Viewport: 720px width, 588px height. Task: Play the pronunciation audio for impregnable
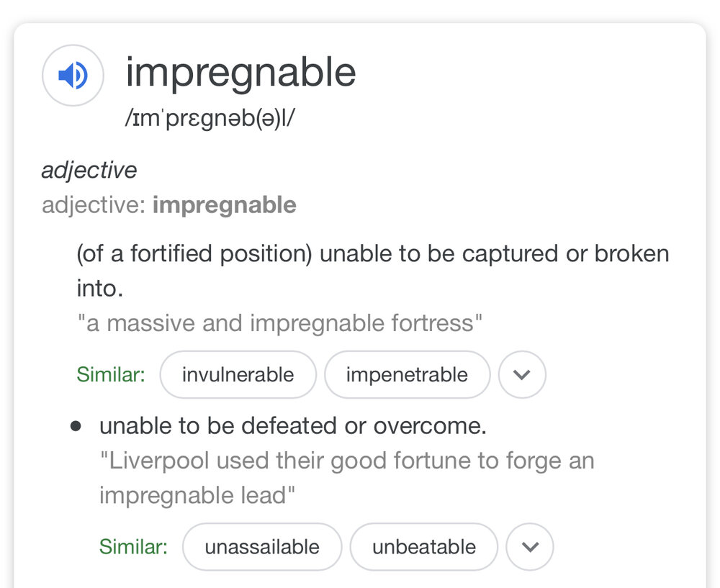click(73, 76)
